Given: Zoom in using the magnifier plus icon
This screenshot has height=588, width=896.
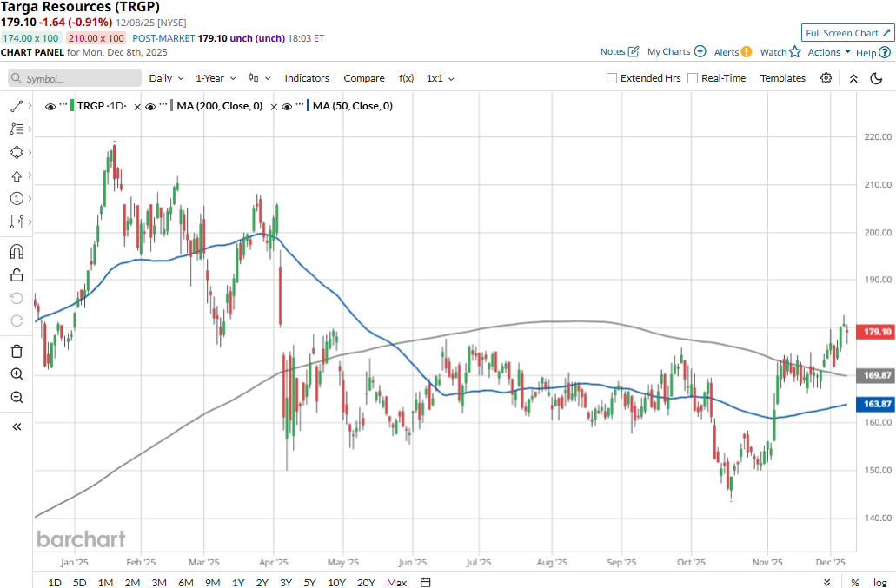Looking at the screenshot, I should point(16,374).
